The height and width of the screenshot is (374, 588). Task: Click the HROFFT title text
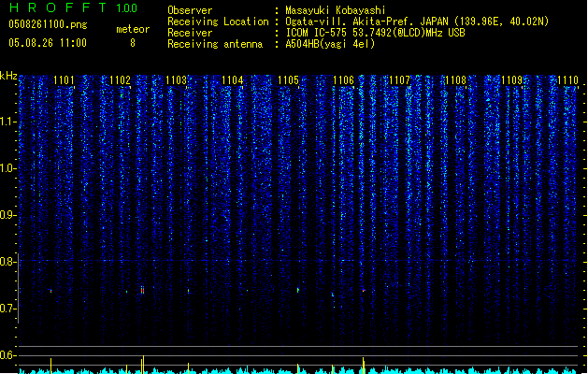pos(58,7)
